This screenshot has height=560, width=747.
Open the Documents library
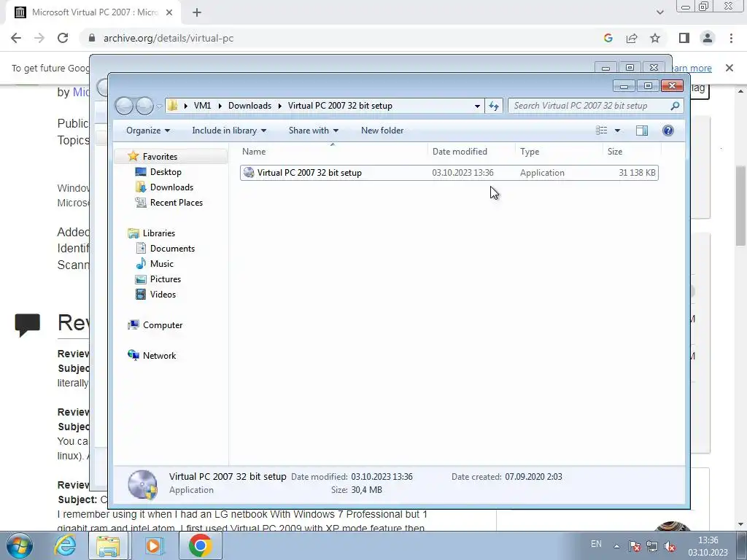click(x=172, y=248)
